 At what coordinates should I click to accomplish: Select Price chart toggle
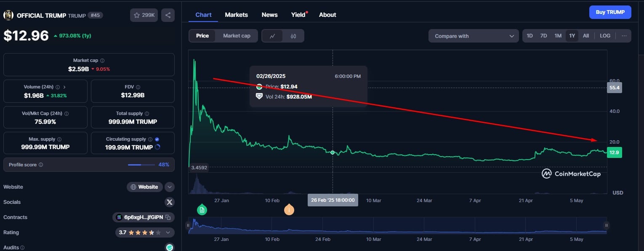(x=202, y=36)
